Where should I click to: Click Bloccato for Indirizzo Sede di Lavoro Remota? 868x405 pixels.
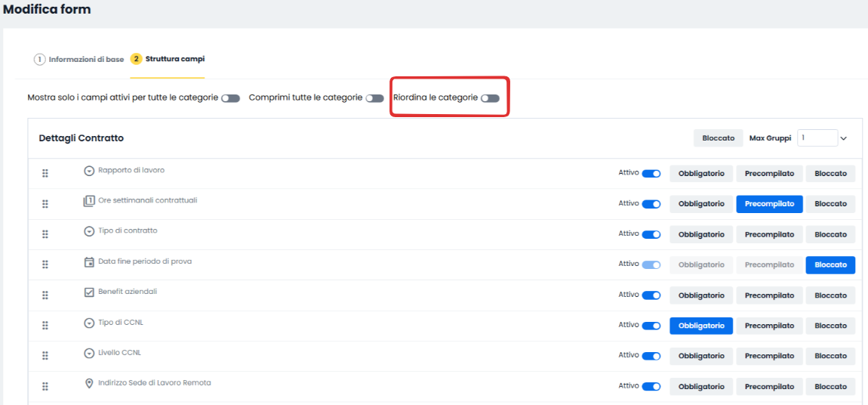[830, 386]
